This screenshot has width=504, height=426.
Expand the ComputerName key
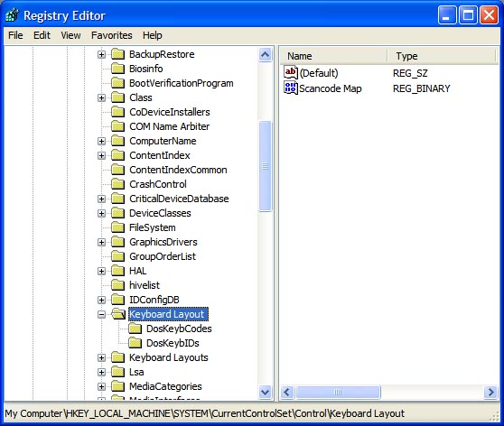[101, 141]
